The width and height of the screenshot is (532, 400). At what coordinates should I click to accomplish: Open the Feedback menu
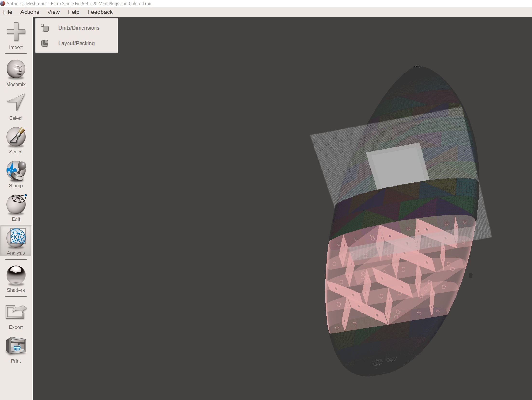[x=100, y=12]
